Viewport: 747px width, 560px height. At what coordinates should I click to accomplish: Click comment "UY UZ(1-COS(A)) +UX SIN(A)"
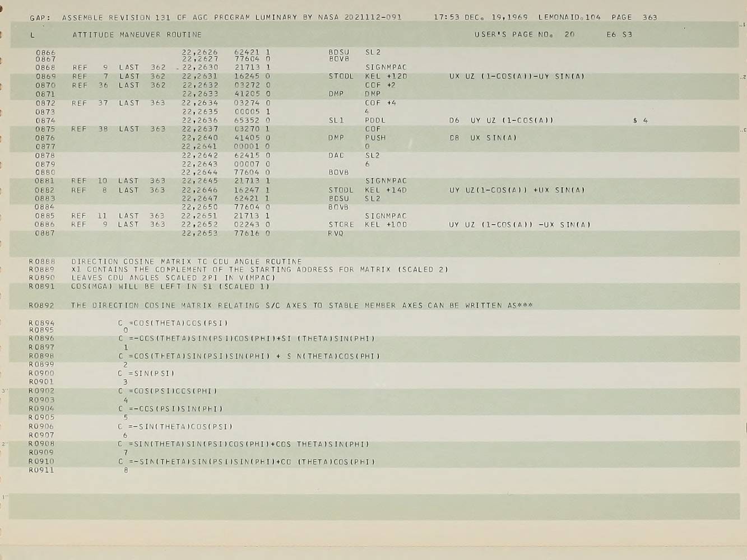coord(517,190)
